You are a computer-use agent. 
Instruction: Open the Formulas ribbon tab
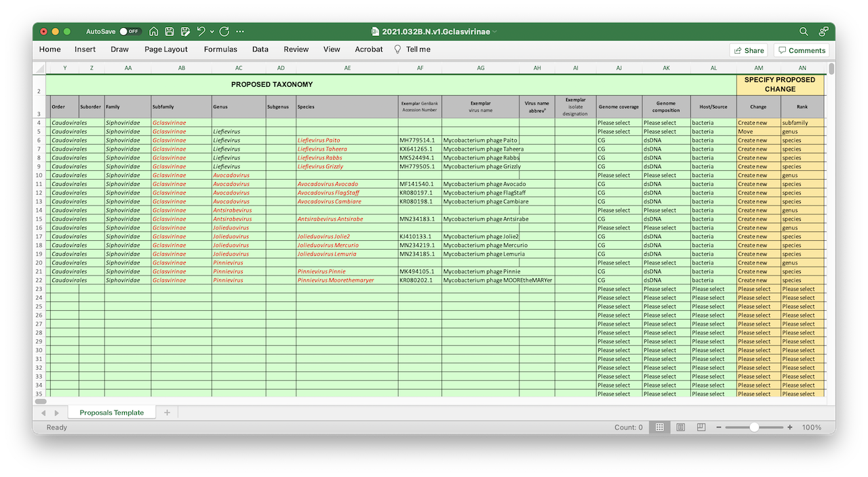click(220, 50)
